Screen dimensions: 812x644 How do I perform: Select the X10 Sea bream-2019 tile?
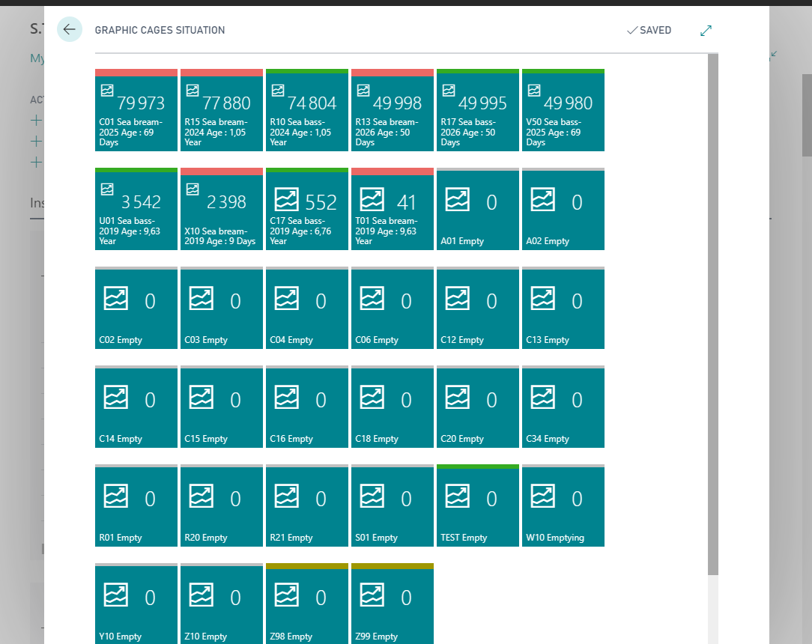(x=222, y=213)
